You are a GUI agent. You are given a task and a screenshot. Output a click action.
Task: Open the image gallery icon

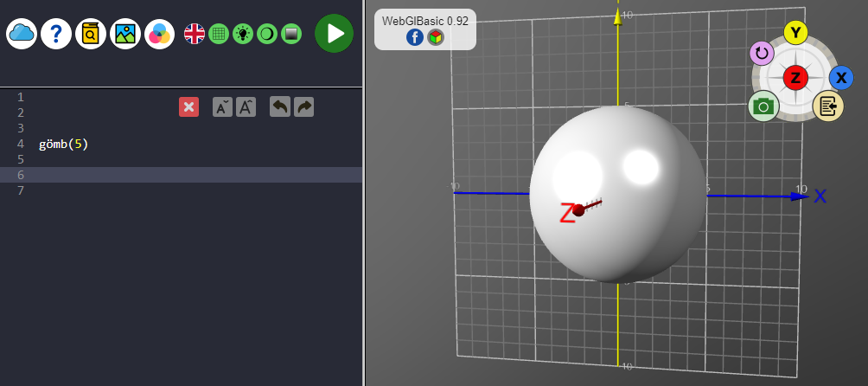[x=125, y=34]
